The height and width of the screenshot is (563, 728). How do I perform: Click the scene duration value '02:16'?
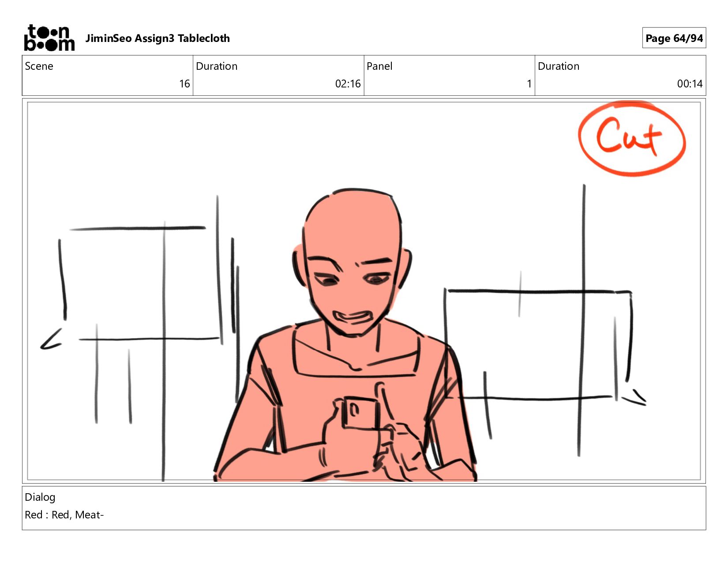[x=348, y=83]
